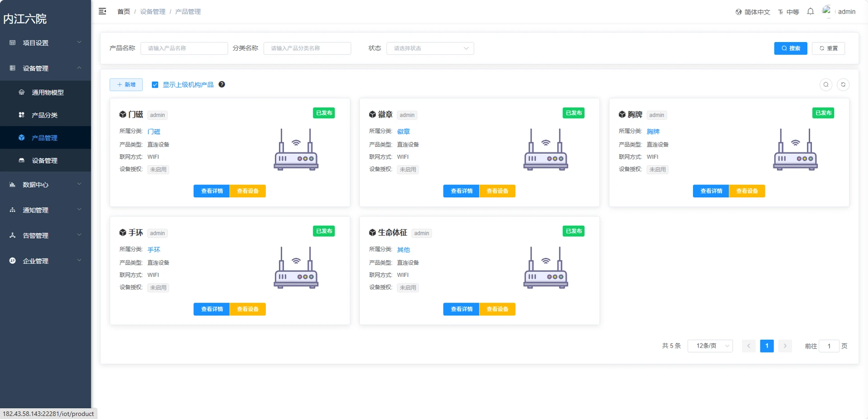The image size is (868, 419).
Task: Uncheck the 显示上级机构产品 checkbox
Action: (155, 85)
